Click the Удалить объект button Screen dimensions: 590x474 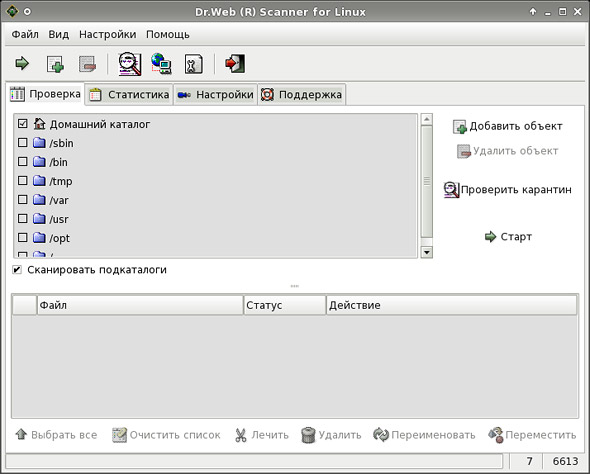508,151
